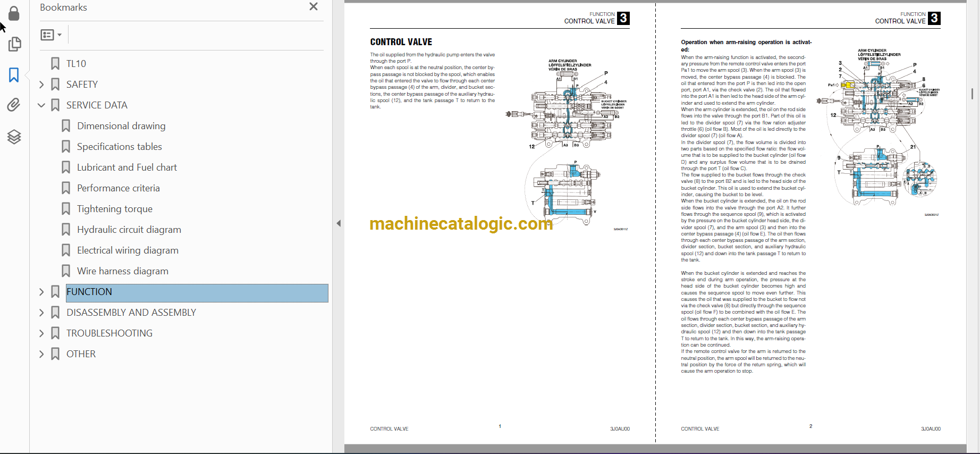The height and width of the screenshot is (454, 980).
Task: Select the OTHER bookmark label
Action: (x=81, y=354)
